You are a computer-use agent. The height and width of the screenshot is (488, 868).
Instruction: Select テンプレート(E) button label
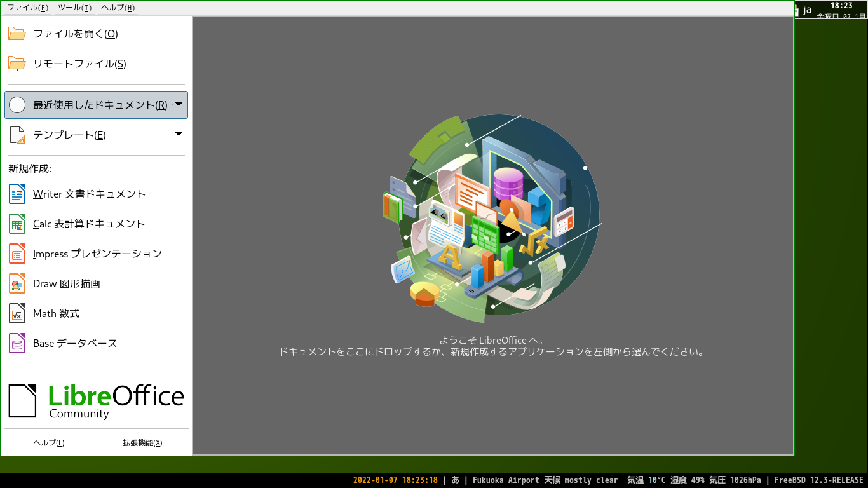tap(69, 135)
